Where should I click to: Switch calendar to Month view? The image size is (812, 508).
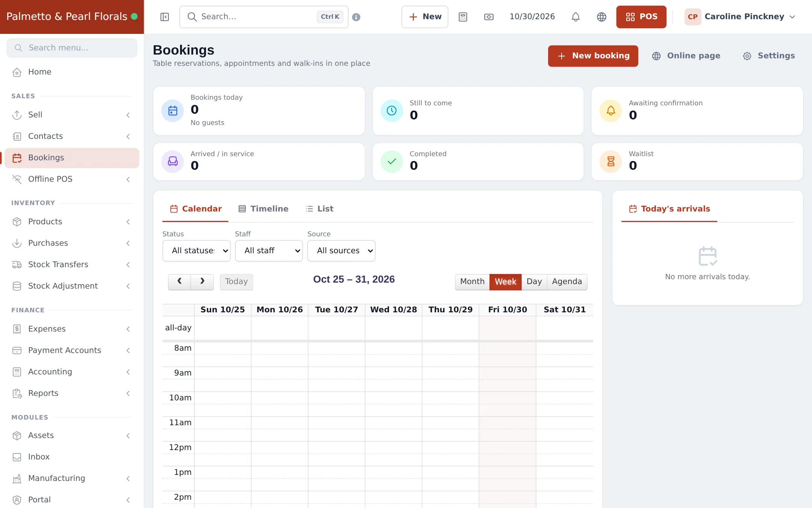[472, 281]
